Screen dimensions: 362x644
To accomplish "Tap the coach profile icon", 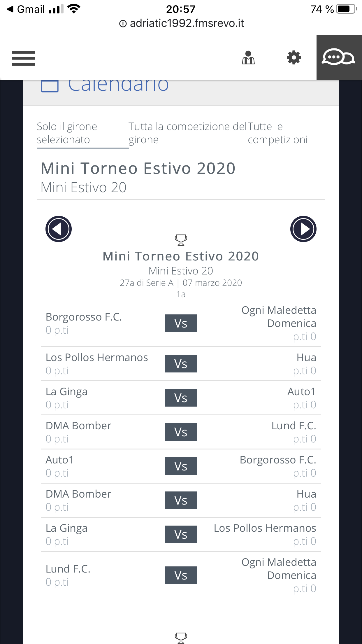I will click(248, 58).
